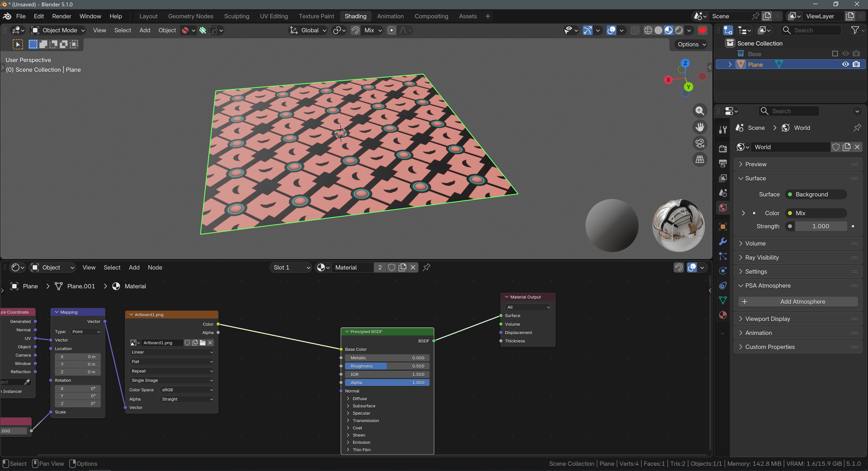This screenshot has width=868, height=471.
Task: Click the Z axis on navigation gizmo
Action: pos(685,63)
